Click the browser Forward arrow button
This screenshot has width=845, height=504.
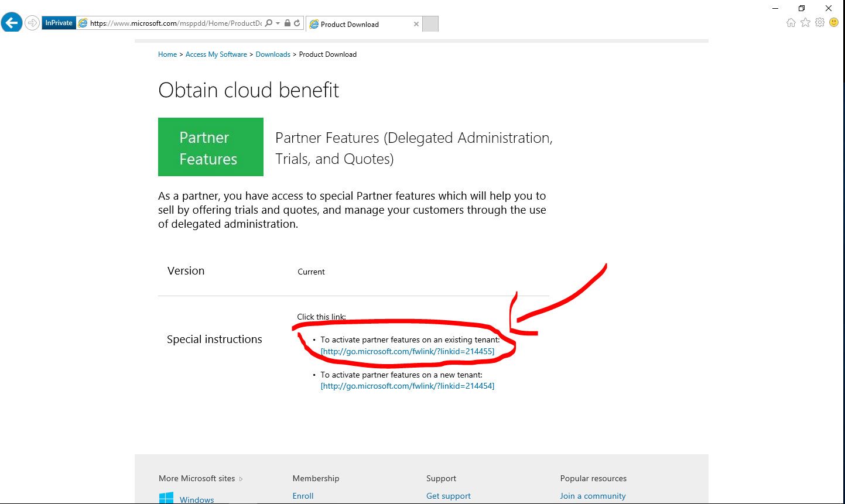pyautogui.click(x=32, y=23)
